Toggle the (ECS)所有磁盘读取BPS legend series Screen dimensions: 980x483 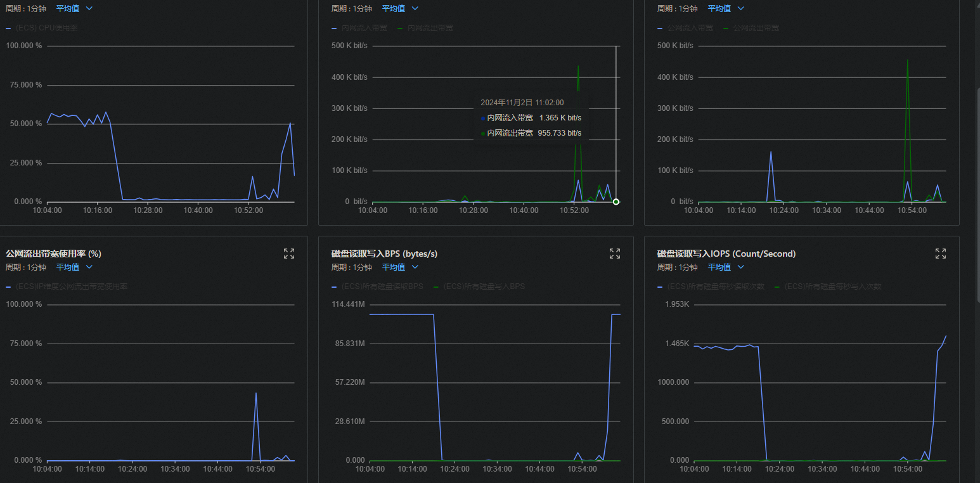click(x=377, y=287)
